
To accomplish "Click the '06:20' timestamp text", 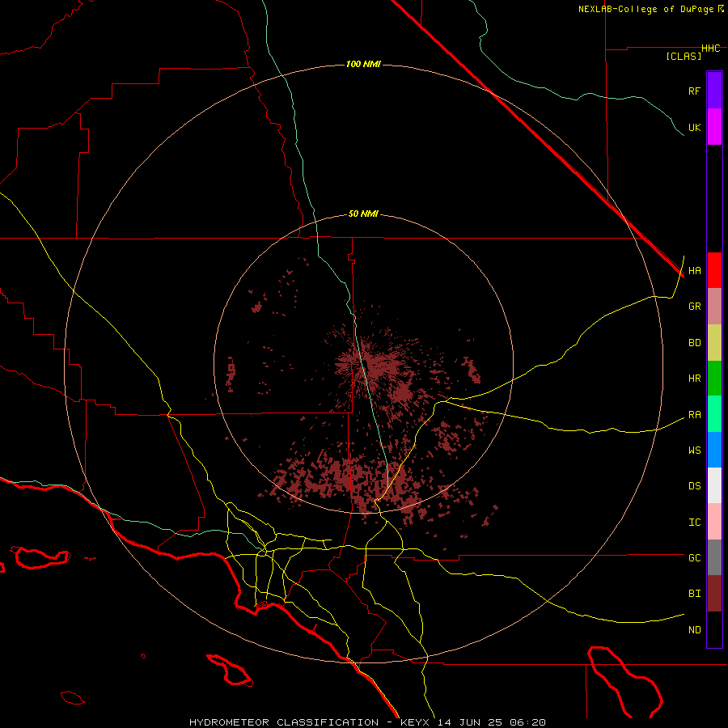I will coord(527,722).
